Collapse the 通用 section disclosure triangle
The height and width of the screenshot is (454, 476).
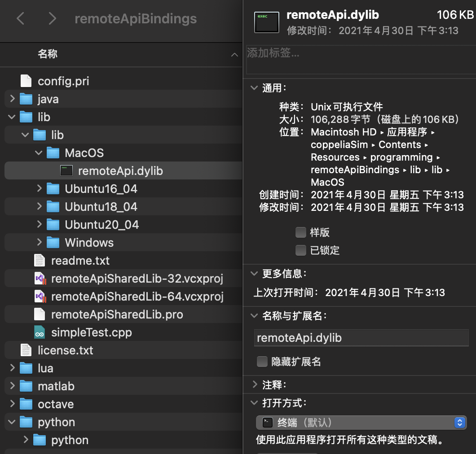point(254,88)
